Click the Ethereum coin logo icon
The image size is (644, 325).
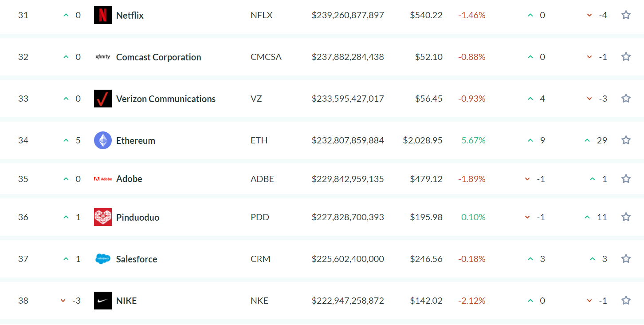(x=102, y=140)
